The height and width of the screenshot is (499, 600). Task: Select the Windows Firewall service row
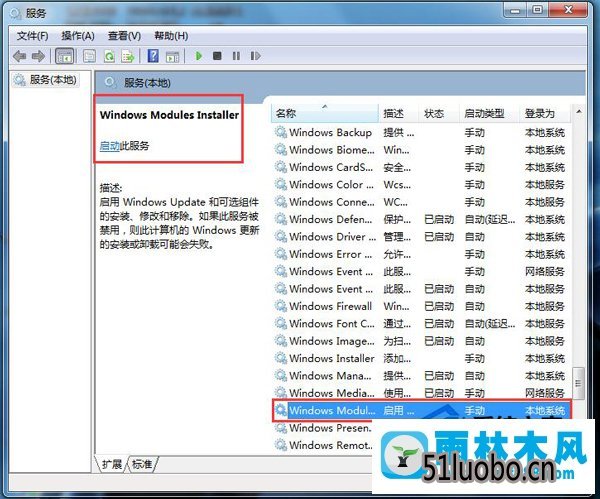coord(421,306)
